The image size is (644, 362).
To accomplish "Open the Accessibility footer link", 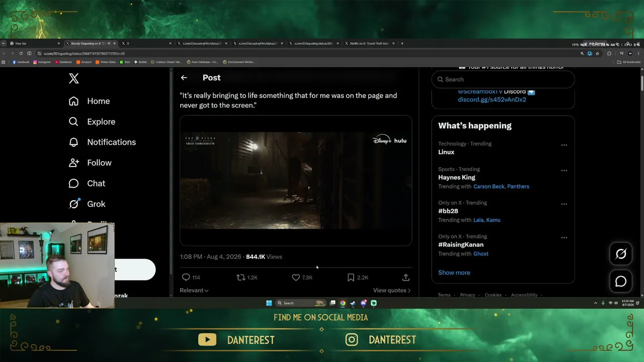I will click(524, 295).
